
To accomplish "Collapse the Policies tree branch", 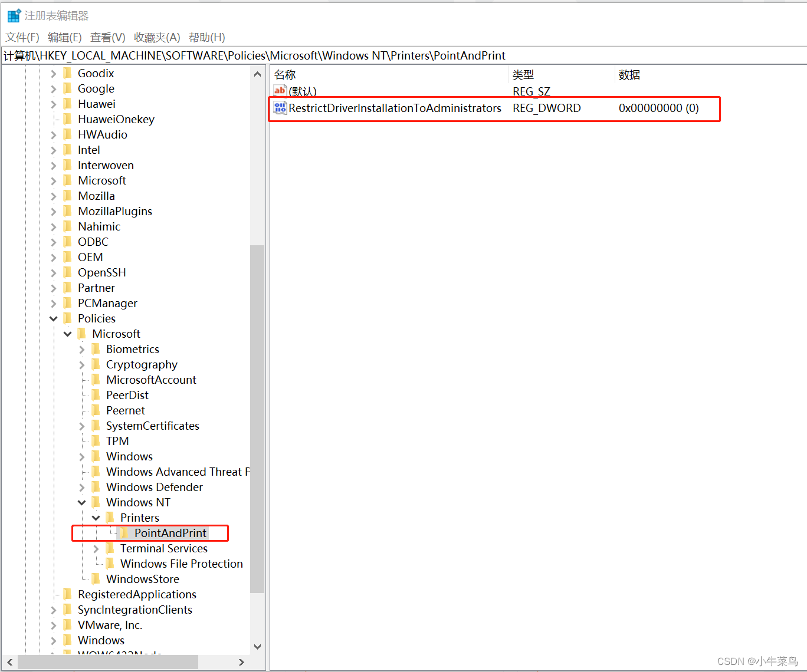I will click(x=53, y=318).
